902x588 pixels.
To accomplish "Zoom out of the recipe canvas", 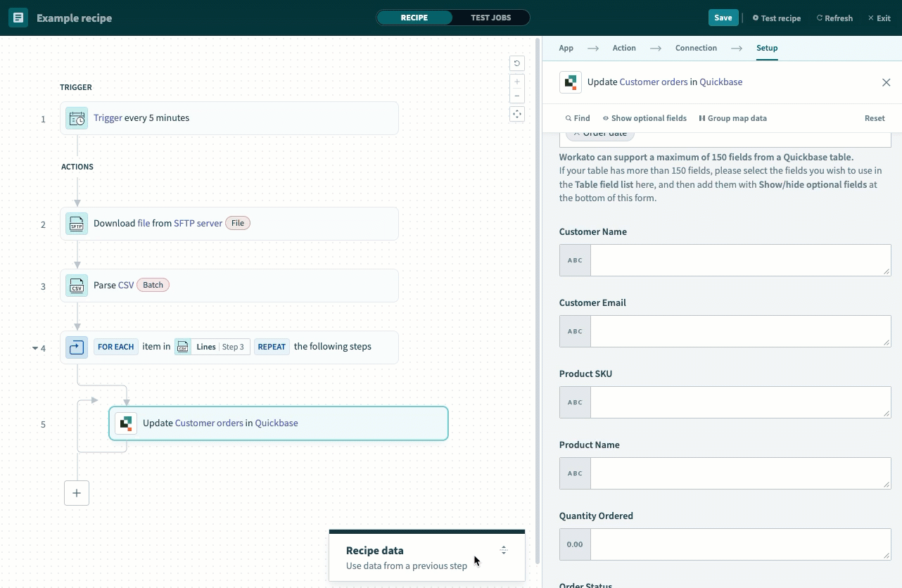I will (x=517, y=96).
